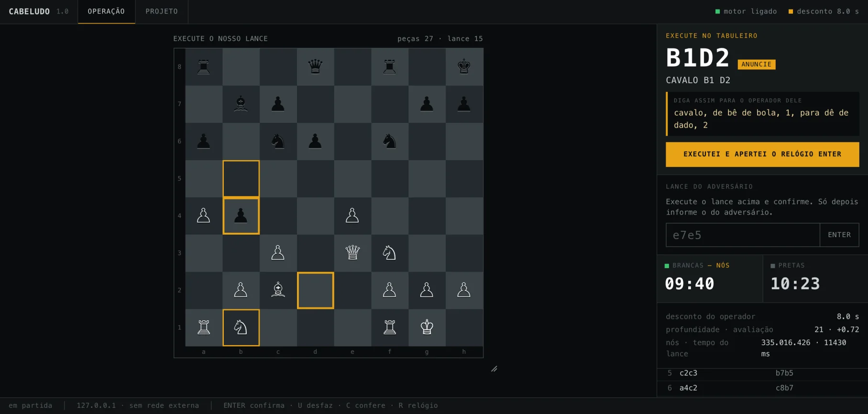Viewport: 868px width, 414px height.
Task: Switch to the PROJETO tab
Action: [x=162, y=11]
